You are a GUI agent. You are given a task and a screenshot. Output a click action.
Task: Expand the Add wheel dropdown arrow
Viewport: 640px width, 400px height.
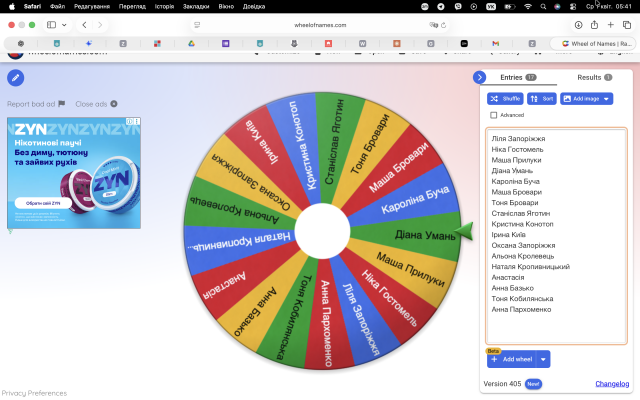(x=543, y=359)
